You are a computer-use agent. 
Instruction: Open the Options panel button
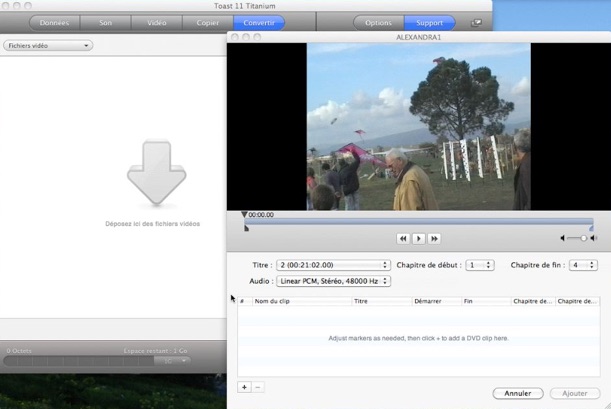click(x=378, y=23)
